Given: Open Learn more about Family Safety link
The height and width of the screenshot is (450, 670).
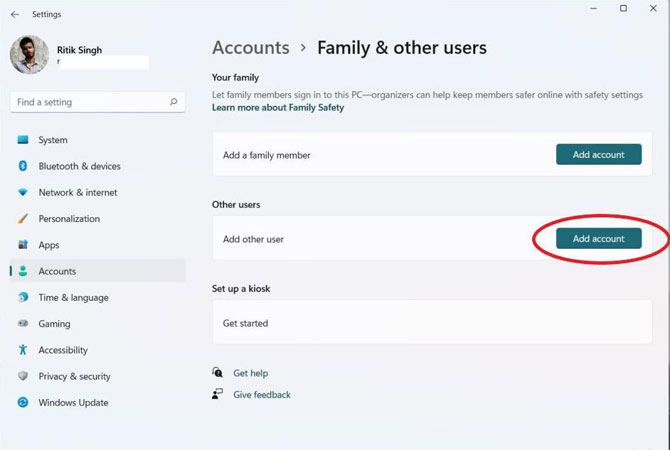Looking at the screenshot, I should point(278,108).
